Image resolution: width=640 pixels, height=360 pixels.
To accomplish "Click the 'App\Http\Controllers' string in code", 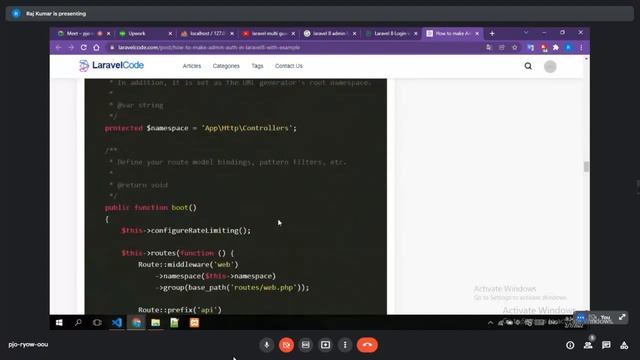I will tap(247, 128).
